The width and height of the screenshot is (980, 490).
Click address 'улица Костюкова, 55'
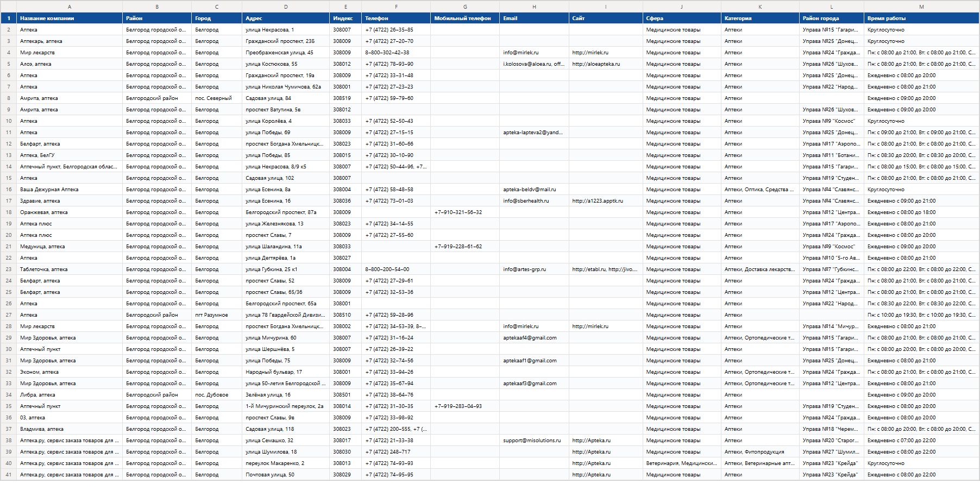(286, 64)
